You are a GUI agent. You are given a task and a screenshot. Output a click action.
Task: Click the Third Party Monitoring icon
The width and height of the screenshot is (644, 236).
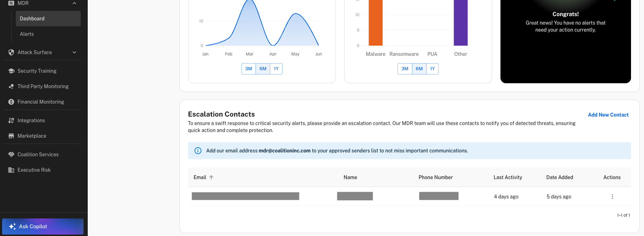point(11,86)
